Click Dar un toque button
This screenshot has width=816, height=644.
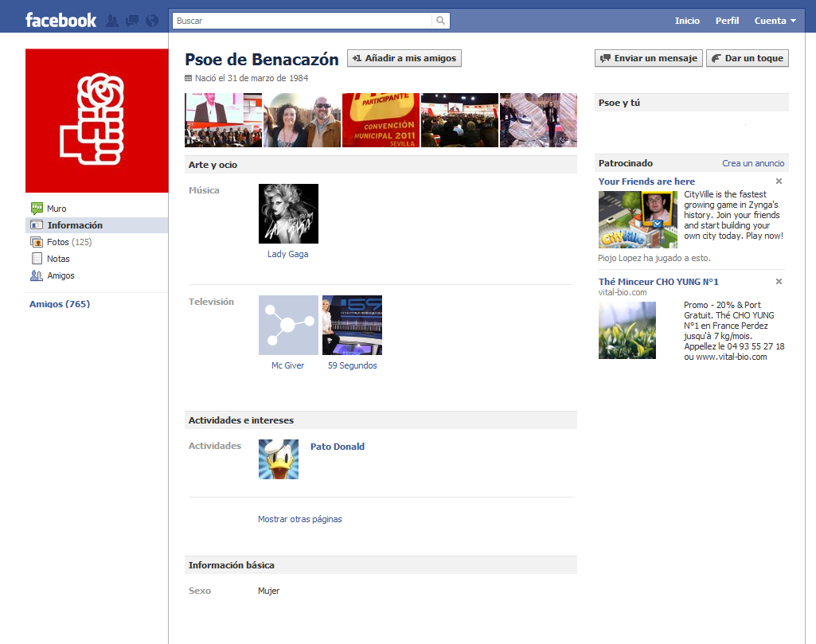[x=748, y=58]
